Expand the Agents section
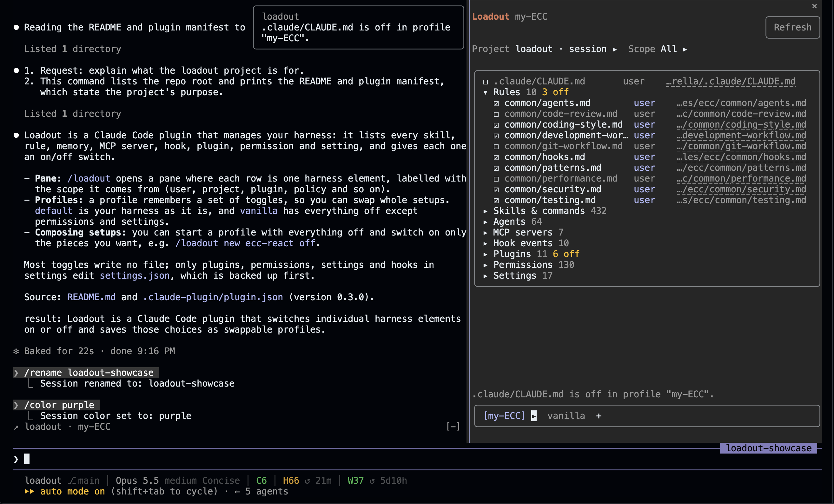Image resolution: width=834 pixels, height=504 pixels. 485,222
